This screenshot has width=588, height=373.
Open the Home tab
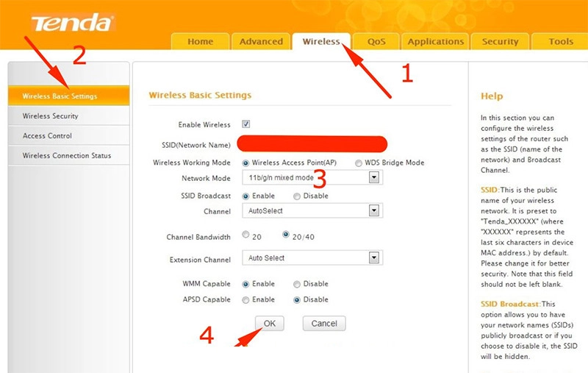pyautogui.click(x=200, y=42)
